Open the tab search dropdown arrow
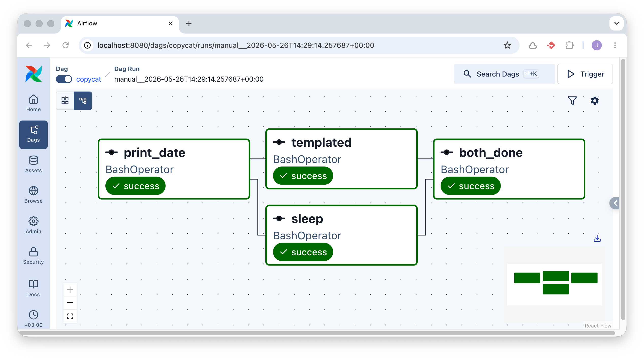644x358 pixels. coord(617,23)
